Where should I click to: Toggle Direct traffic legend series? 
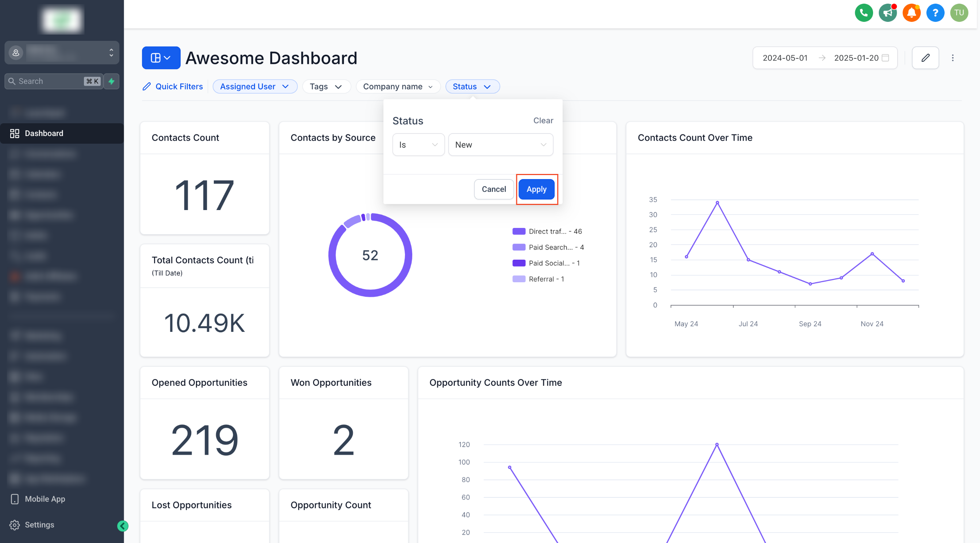point(547,231)
